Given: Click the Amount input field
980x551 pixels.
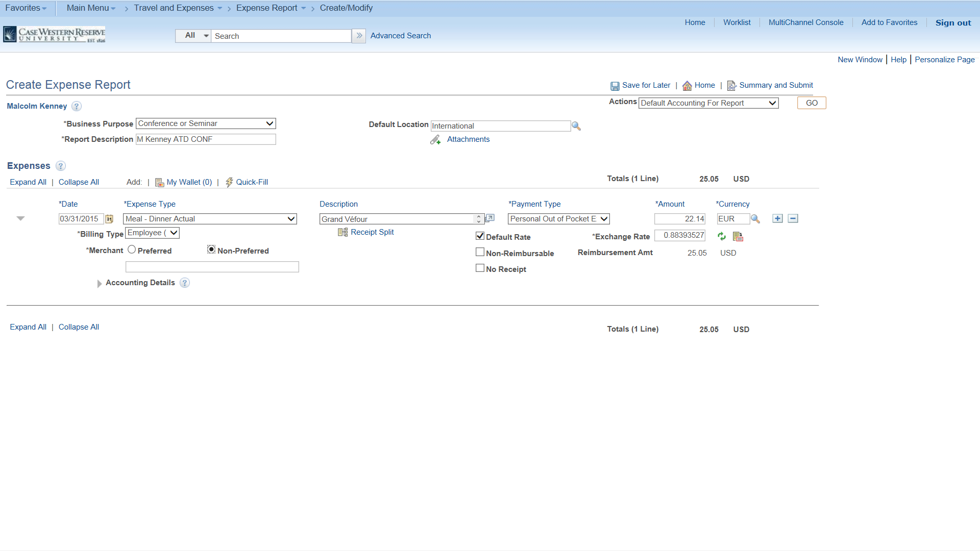Looking at the screenshot, I should (680, 219).
